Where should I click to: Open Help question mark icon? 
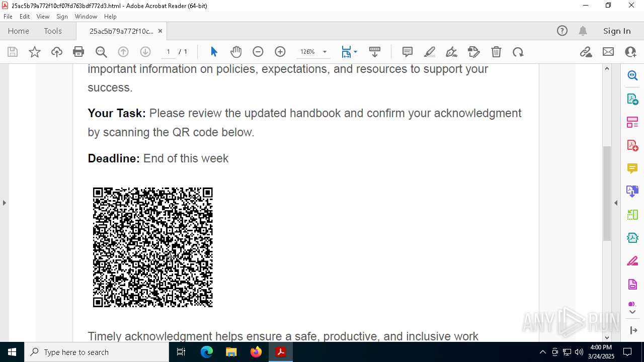point(562,31)
